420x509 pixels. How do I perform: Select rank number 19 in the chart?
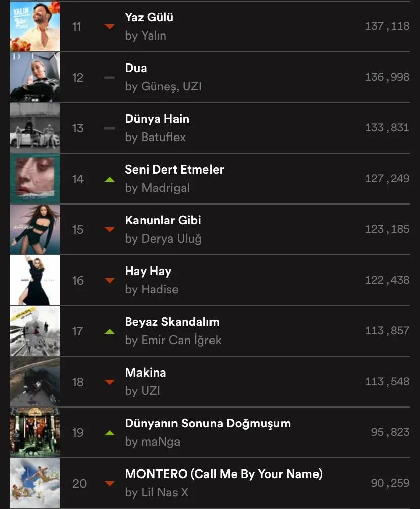pos(78,433)
